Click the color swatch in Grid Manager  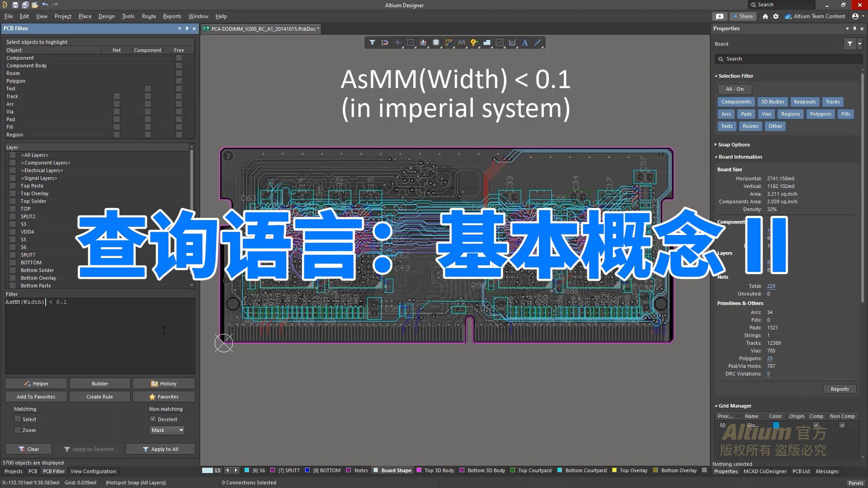776,425
